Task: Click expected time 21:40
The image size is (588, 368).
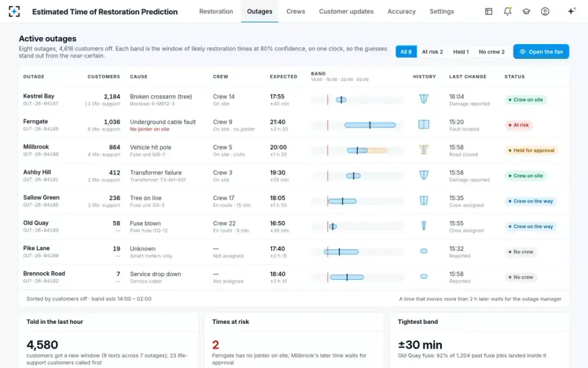Action: tap(277, 122)
